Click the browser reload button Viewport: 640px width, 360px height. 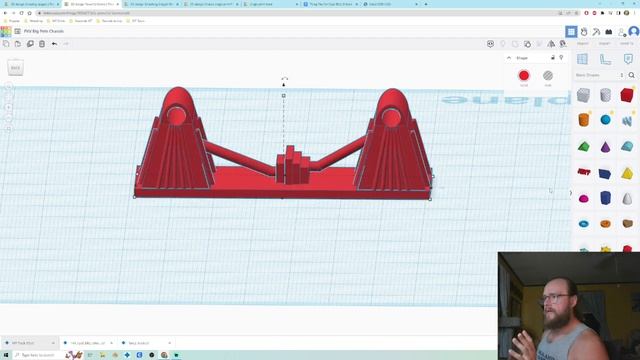22,13
